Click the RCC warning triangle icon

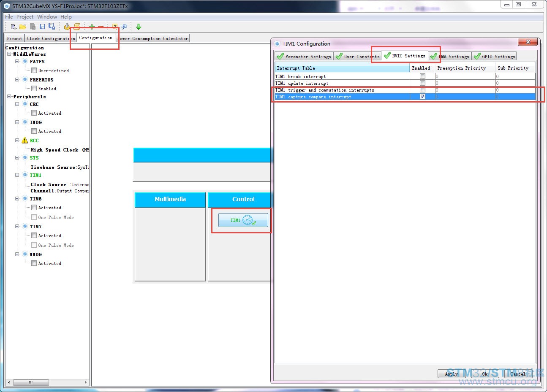tap(24, 141)
